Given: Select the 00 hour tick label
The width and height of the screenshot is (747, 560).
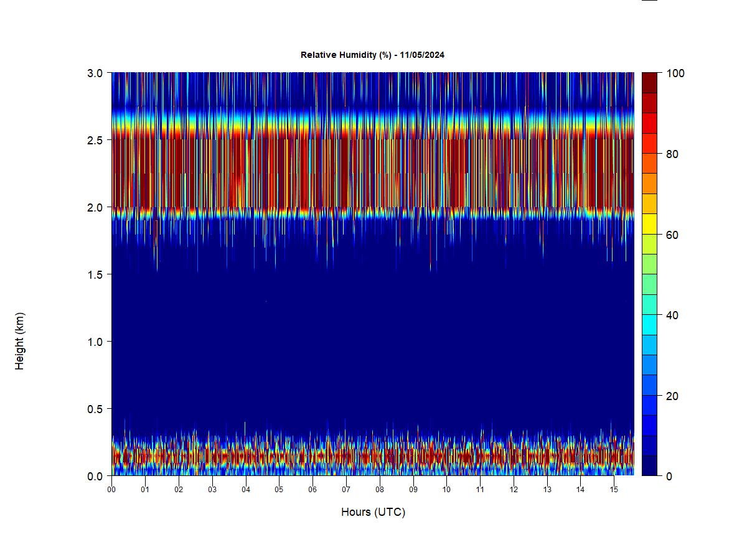Looking at the screenshot, I should point(111,490).
